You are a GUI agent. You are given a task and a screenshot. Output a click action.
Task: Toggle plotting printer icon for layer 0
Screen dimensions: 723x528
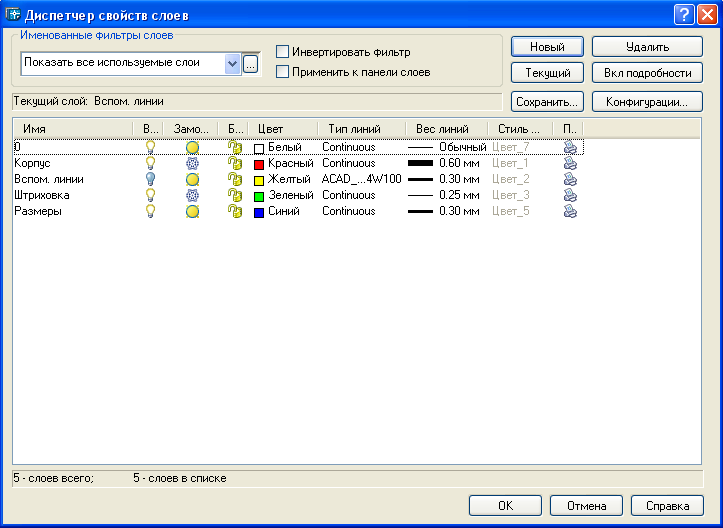pyautogui.click(x=570, y=148)
